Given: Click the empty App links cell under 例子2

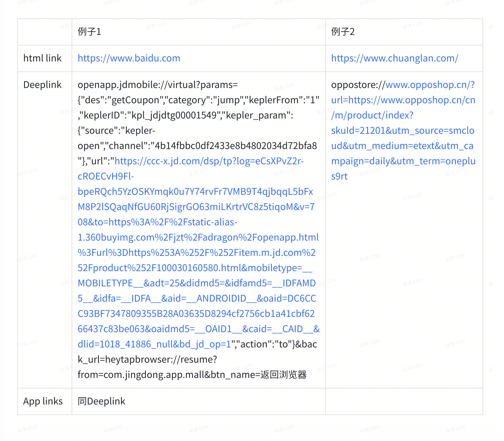Looking at the screenshot, I should coord(404,401).
